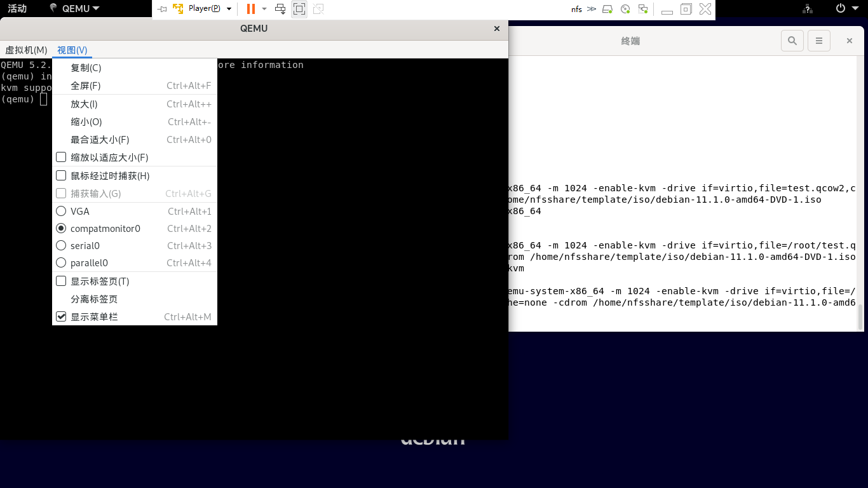
Task: Select the compatmonitor0 radio option
Action: (x=61, y=228)
